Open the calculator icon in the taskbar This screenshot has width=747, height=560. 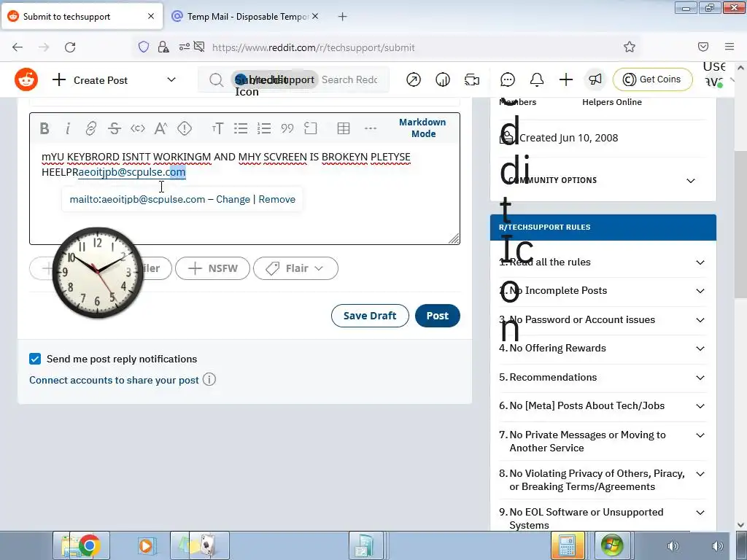pyautogui.click(x=567, y=545)
